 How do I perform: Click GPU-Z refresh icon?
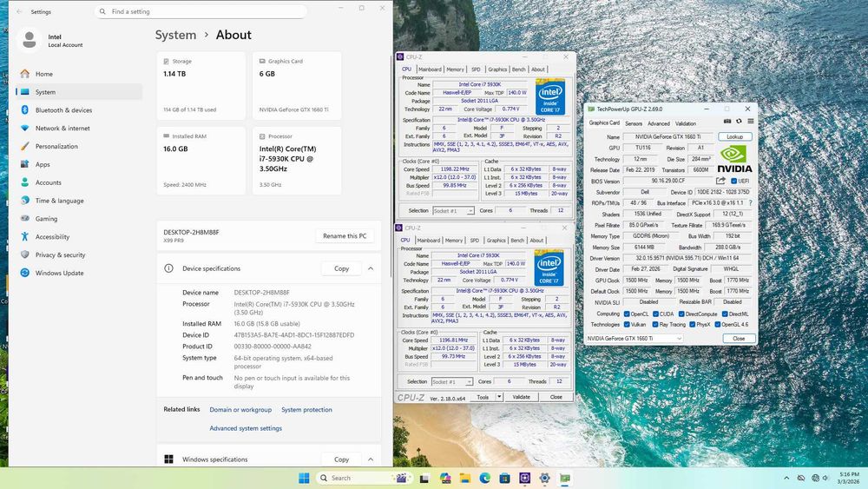(739, 122)
